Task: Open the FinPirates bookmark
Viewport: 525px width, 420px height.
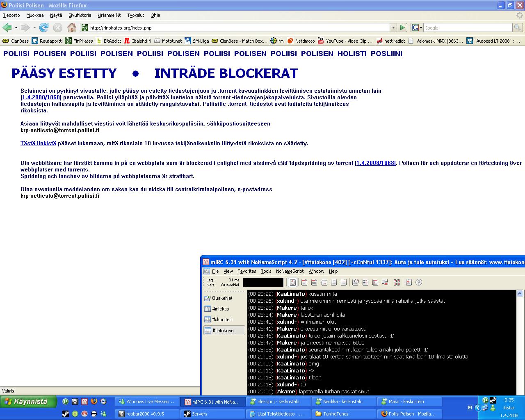Action: tap(79, 41)
